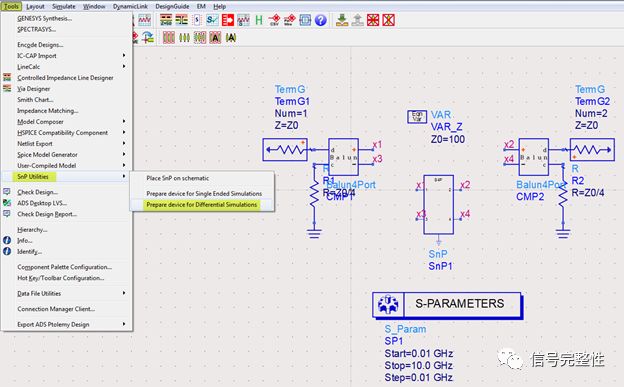Screen dimensions: 624x387
Task: Click the blue question mark help icon
Action: click(x=320, y=20)
